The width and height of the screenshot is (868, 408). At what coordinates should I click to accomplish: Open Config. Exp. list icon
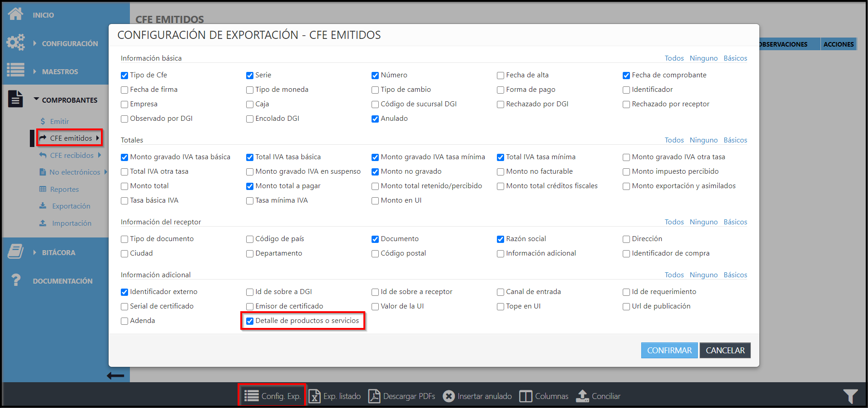251,396
